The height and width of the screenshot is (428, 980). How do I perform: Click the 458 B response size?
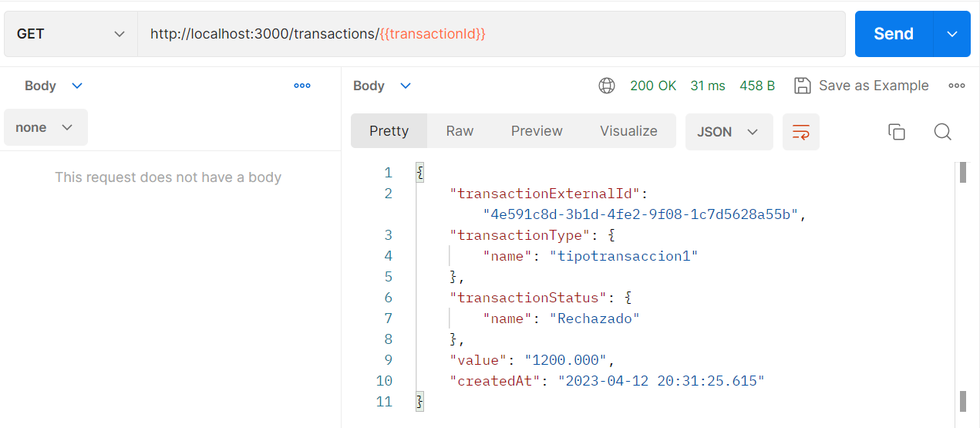click(x=757, y=86)
